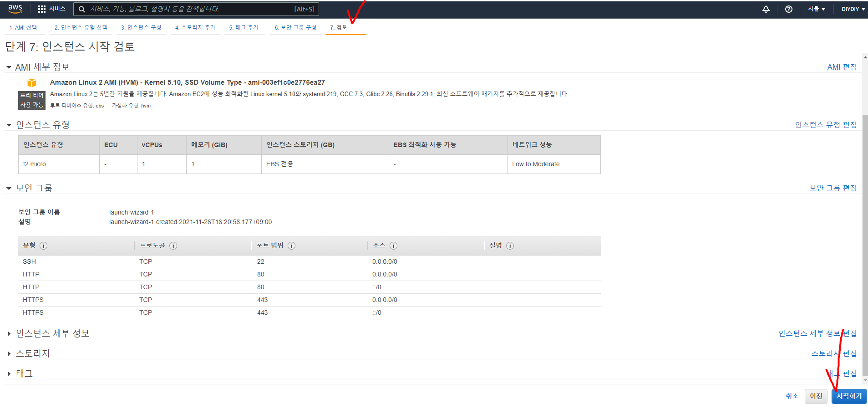
Task: Click the HTTPS rule with source ::/0
Action: [310, 312]
